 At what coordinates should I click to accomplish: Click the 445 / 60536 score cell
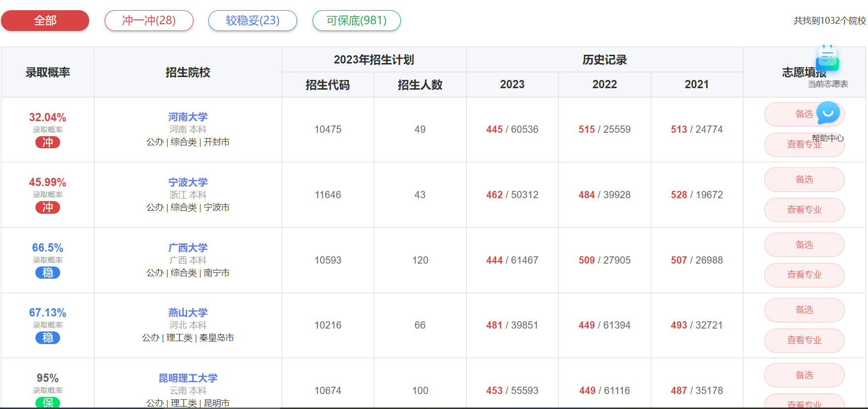pos(512,129)
